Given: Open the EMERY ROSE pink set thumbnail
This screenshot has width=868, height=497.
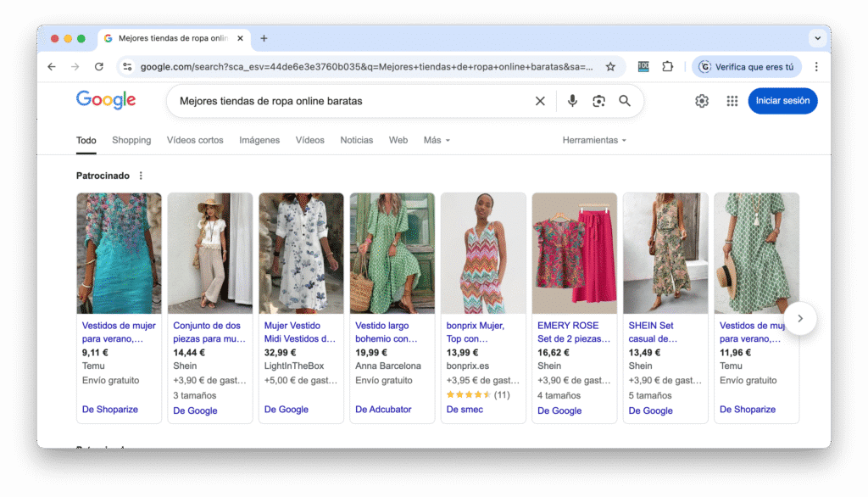Looking at the screenshot, I should (574, 254).
